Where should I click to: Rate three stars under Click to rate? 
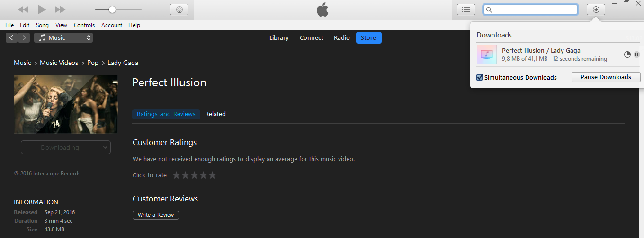194,175
